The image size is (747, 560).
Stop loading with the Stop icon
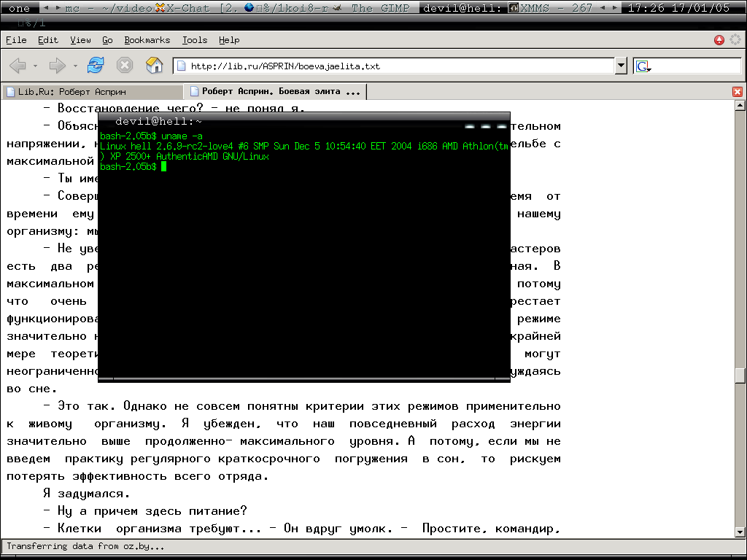coord(125,65)
